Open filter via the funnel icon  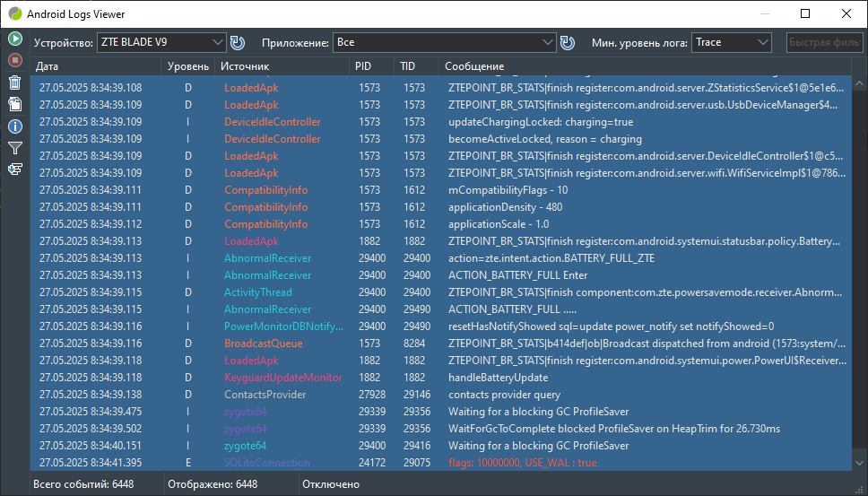click(x=14, y=147)
